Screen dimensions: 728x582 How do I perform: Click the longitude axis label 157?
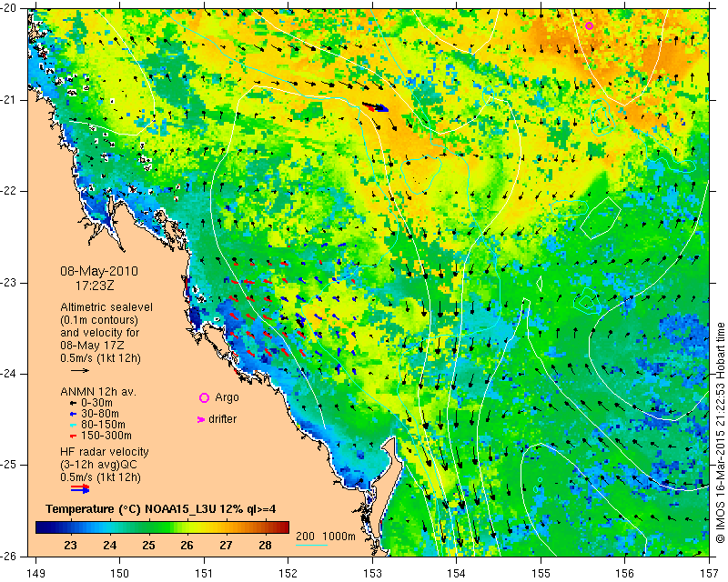[x=710, y=574]
